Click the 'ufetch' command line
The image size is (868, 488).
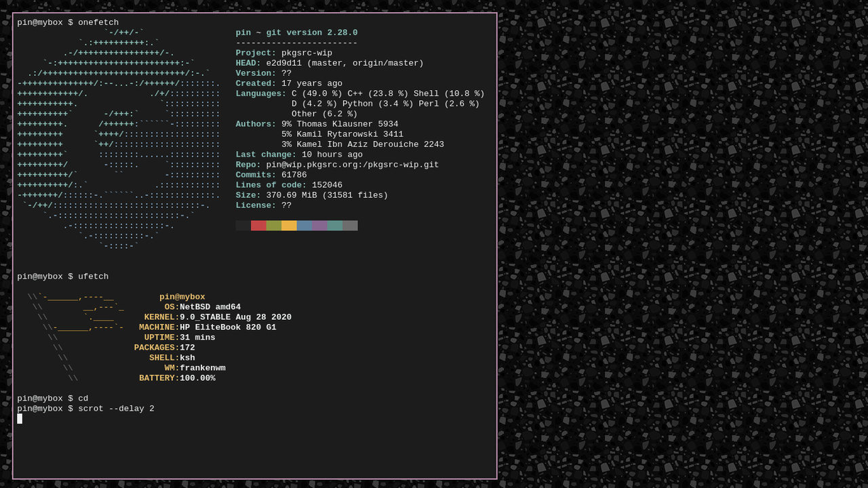63,277
